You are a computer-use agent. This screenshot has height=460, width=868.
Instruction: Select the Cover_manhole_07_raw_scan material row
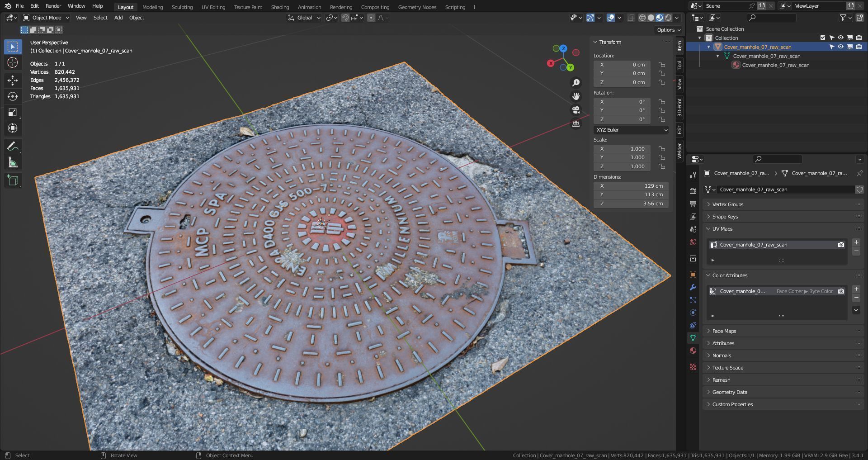click(776, 65)
